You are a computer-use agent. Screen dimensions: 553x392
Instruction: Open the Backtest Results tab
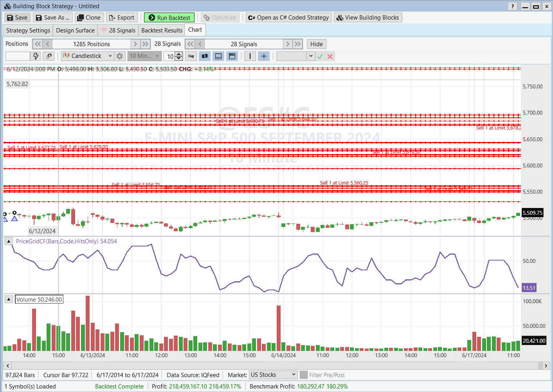162,31
